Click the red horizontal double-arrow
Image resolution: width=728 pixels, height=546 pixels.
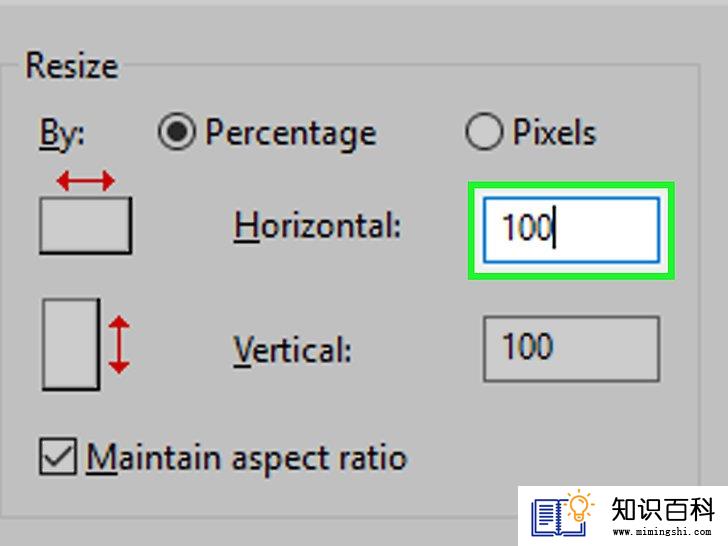85,180
